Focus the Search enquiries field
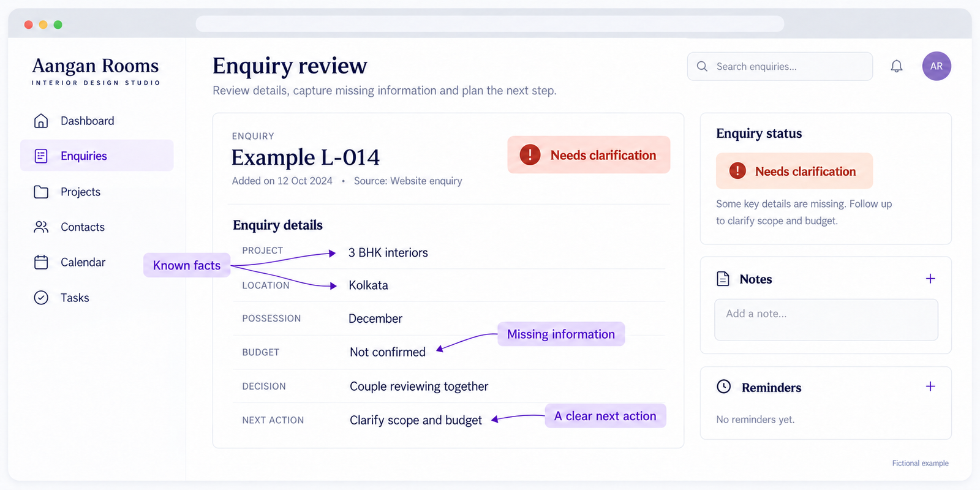The image size is (980, 490). 780,66
